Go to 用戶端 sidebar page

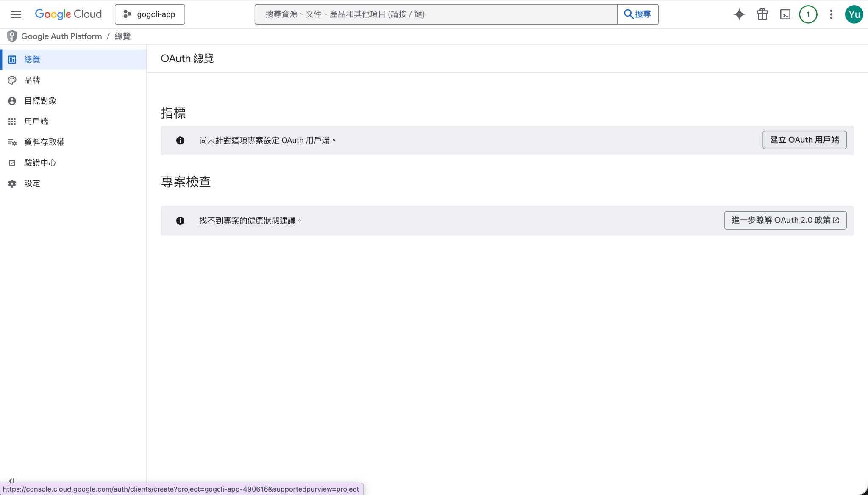tap(36, 122)
